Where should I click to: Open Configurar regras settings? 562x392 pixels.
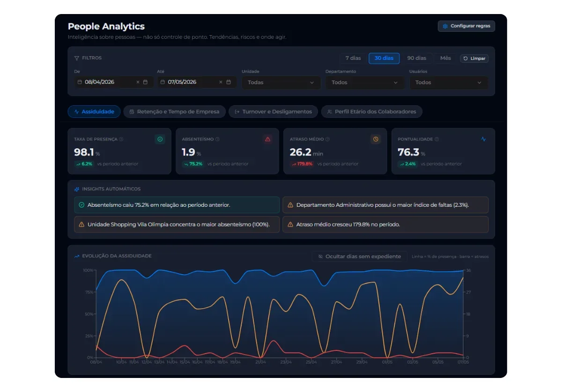pyautogui.click(x=466, y=26)
